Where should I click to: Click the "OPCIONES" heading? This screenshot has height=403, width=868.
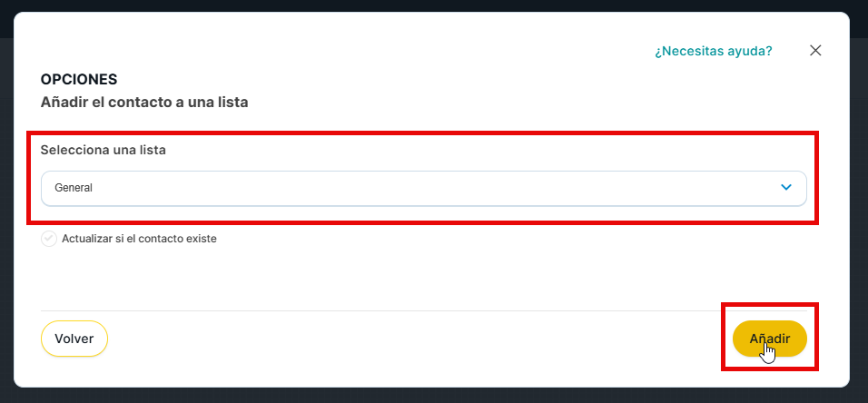[x=79, y=80]
